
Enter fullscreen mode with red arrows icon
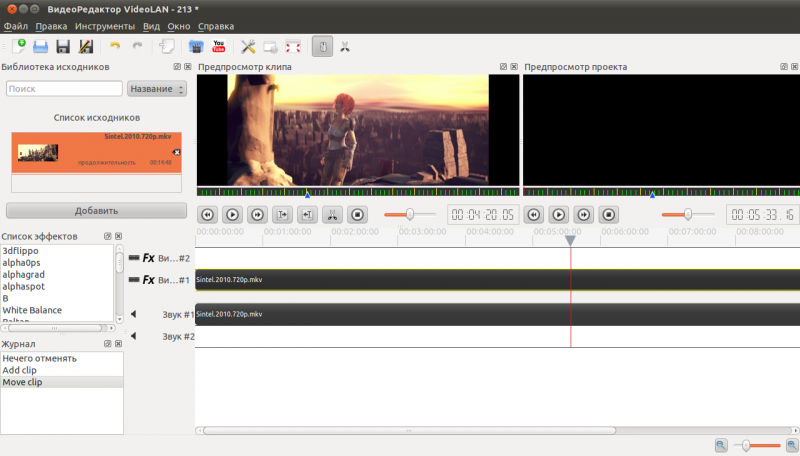(x=293, y=47)
